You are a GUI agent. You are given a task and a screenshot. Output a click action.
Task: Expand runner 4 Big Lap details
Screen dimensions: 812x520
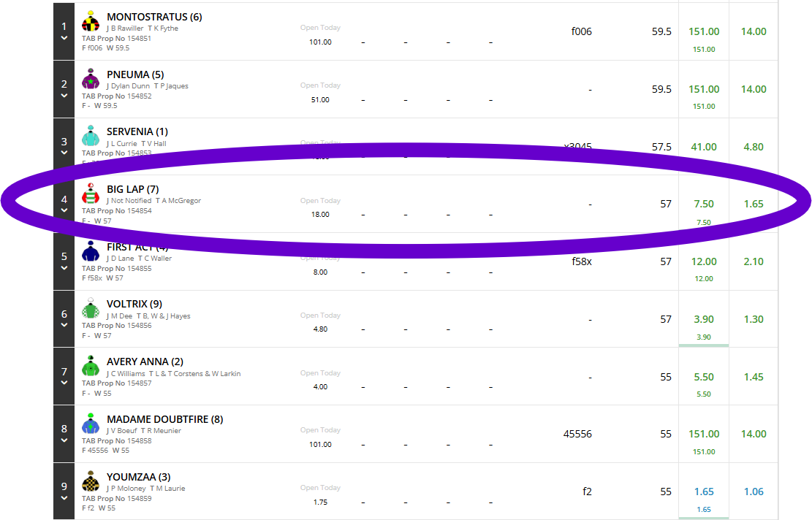(x=64, y=210)
